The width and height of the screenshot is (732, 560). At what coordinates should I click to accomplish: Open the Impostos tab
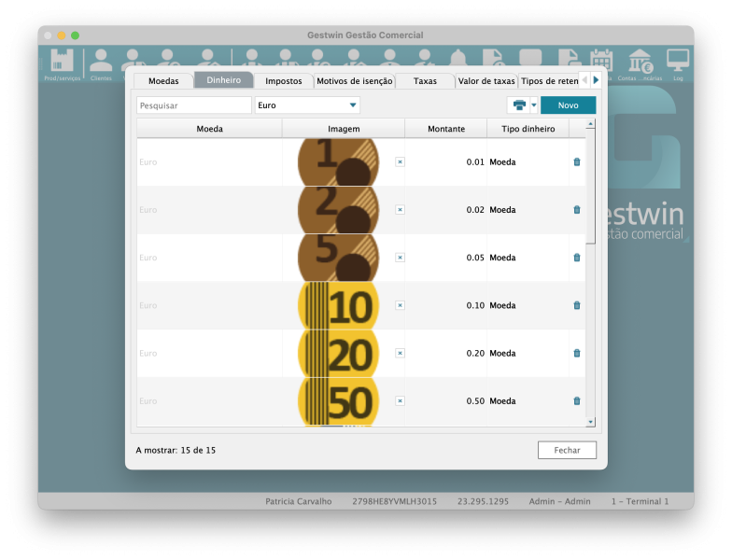pos(283,81)
